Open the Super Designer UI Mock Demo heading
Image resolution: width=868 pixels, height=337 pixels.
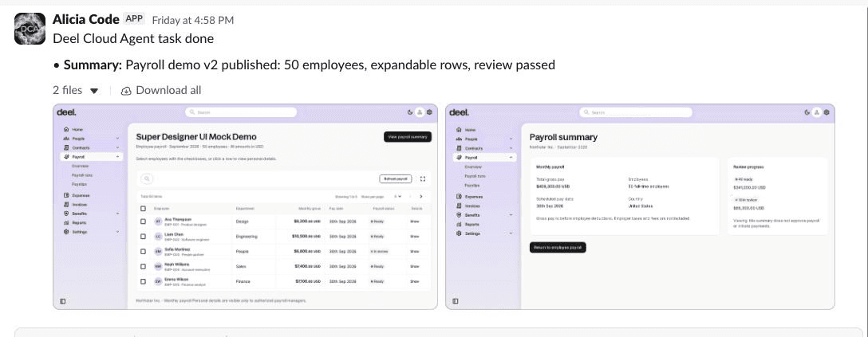tap(196, 137)
